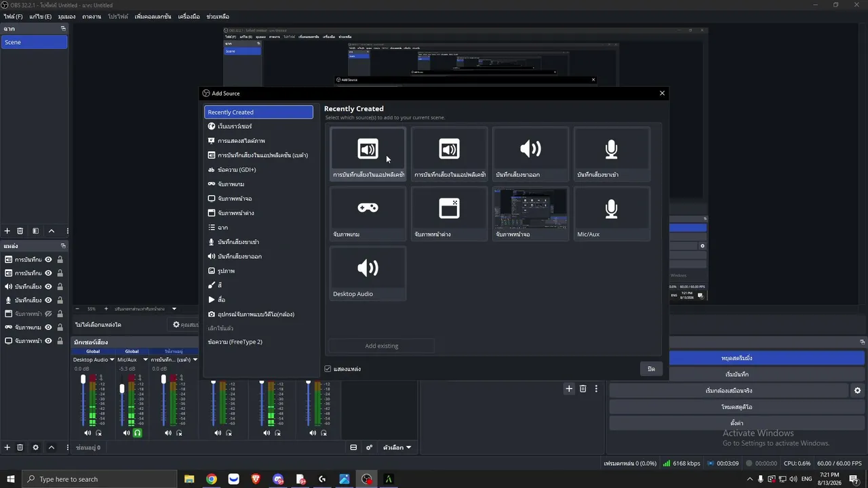Open source properties gear in the แหล่ง panel toolbar

(35, 447)
